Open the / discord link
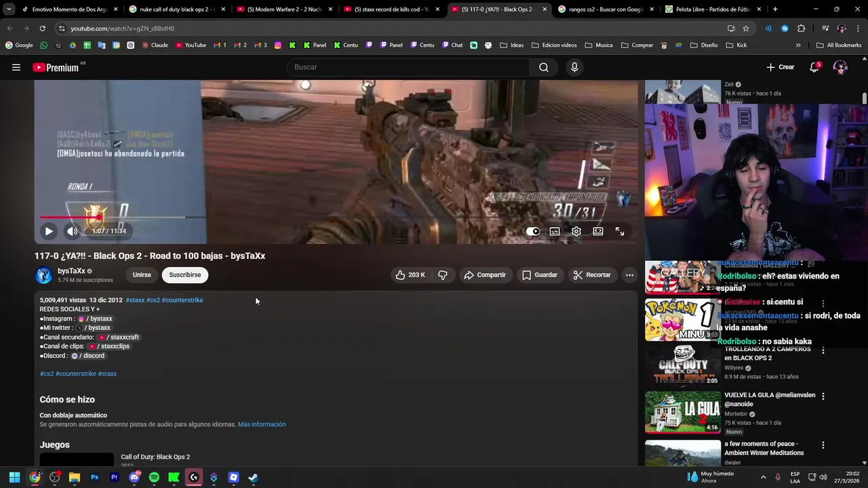 (87, 356)
